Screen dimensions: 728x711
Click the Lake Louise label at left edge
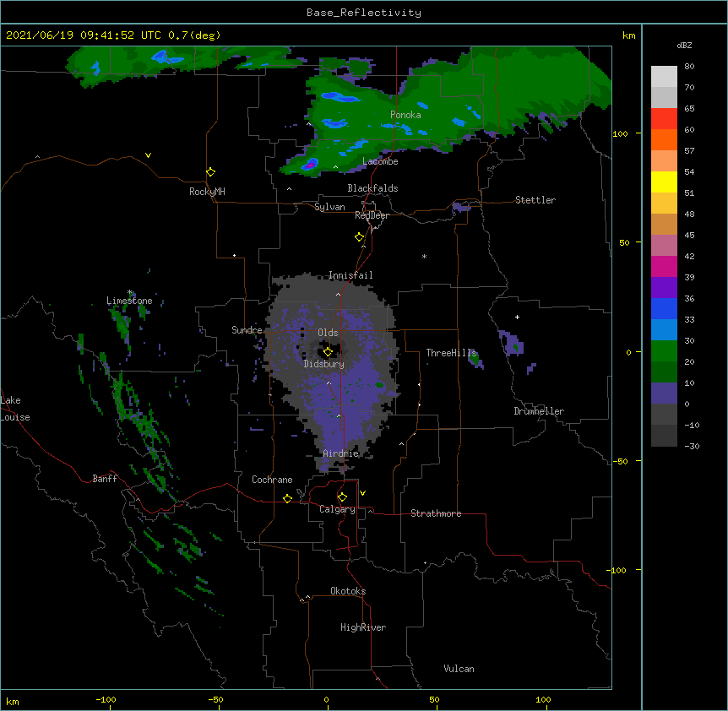point(15,409)
